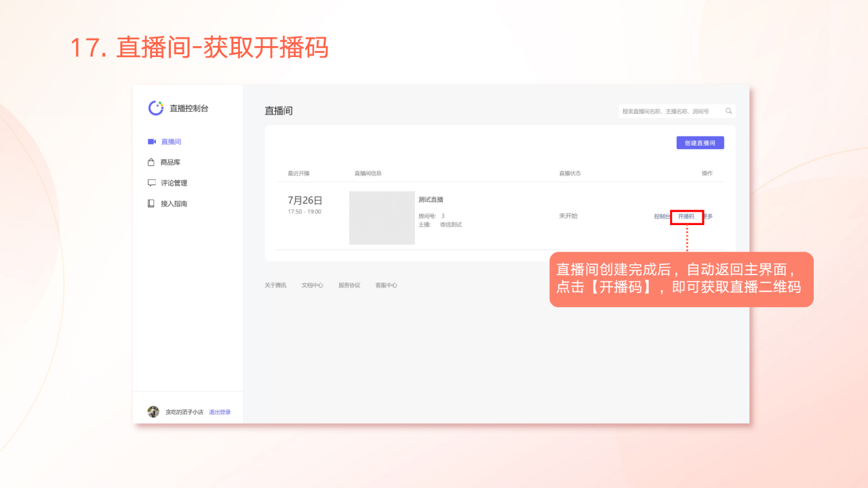
Task: Click the 创建直播间 button
Action: point(700,143)
